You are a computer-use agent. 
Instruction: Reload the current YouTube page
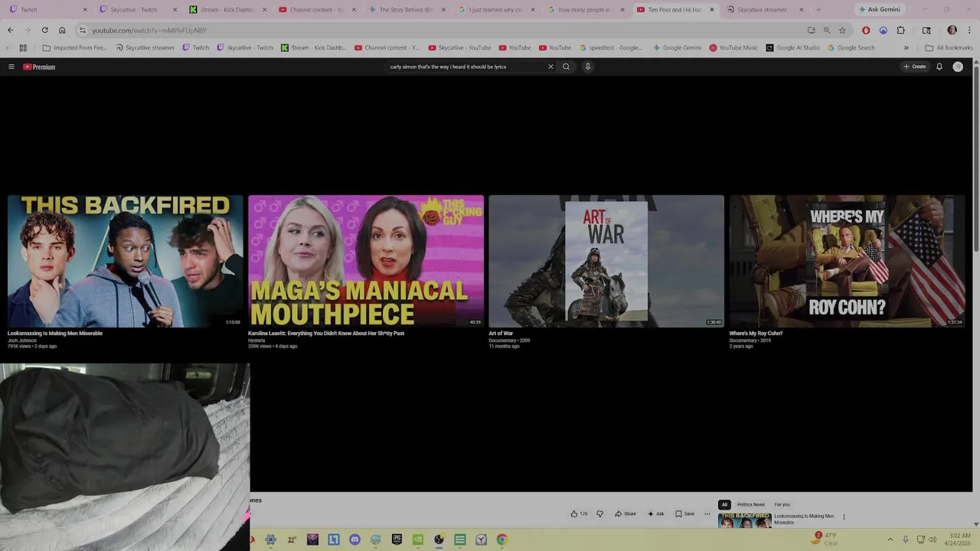[44, 30]
